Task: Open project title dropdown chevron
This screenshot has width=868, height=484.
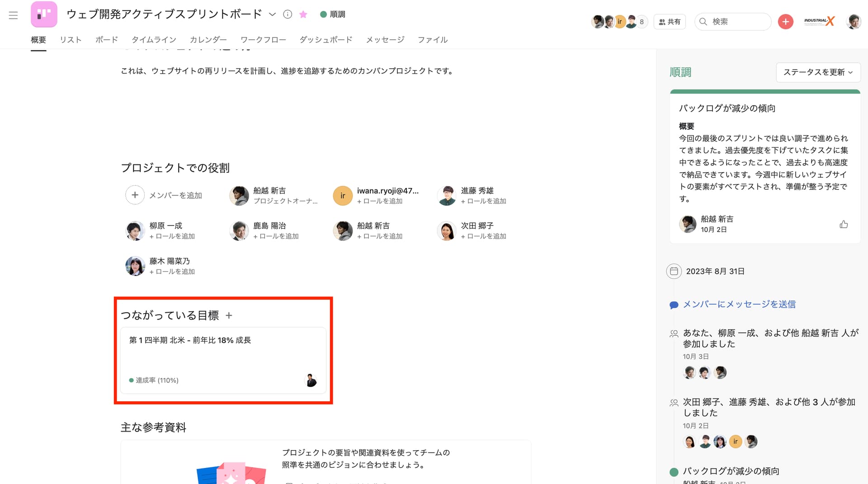Action: (272, 14)
